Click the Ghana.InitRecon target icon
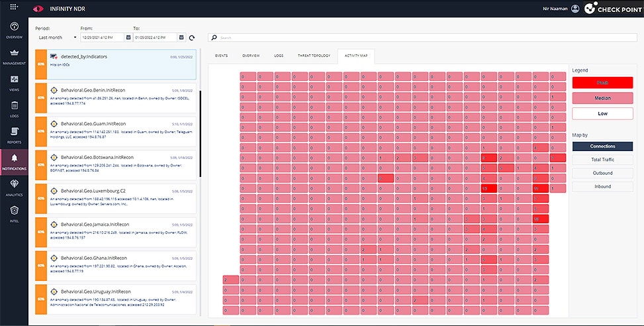Image resolution: width=644 pixels, height=326 pixels. [x=54, y=258]
